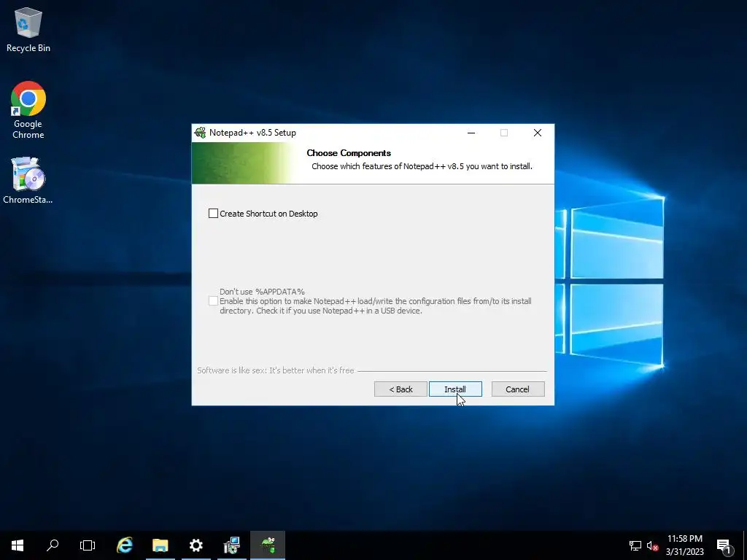The image size is (747, 560).
Task: Select the Google Chrome desktop shortcut
Action: coord(28,110)
